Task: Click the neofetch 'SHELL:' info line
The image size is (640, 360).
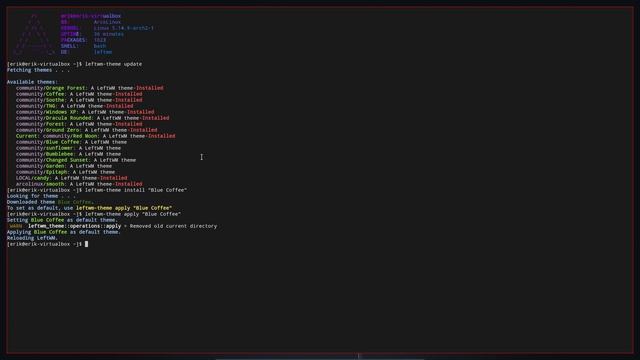Action: point(83,46)
